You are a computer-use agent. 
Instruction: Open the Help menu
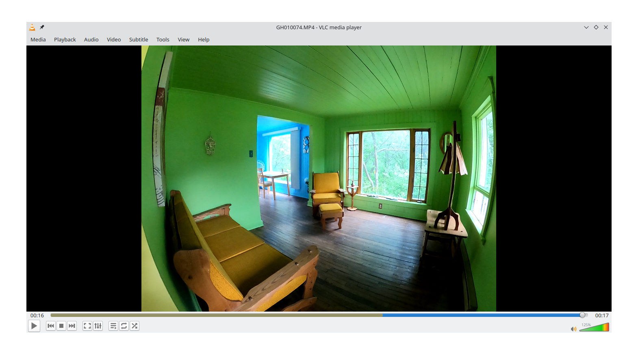[204, 39]
